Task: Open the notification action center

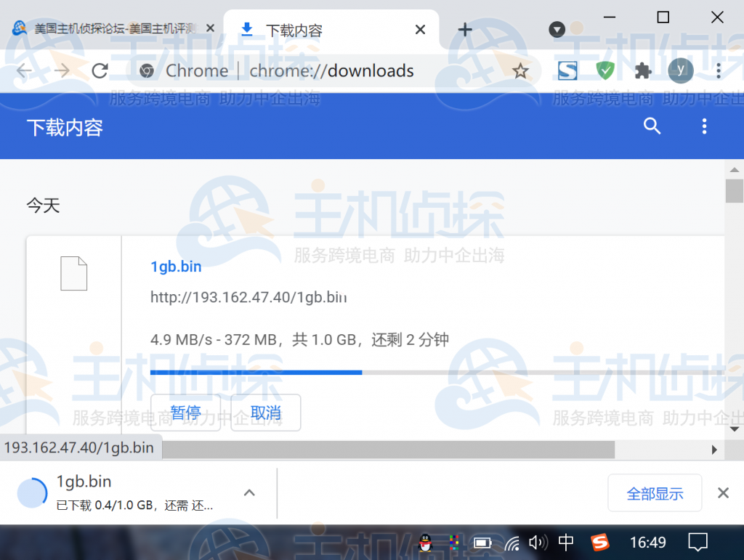Action: point(697,543)
